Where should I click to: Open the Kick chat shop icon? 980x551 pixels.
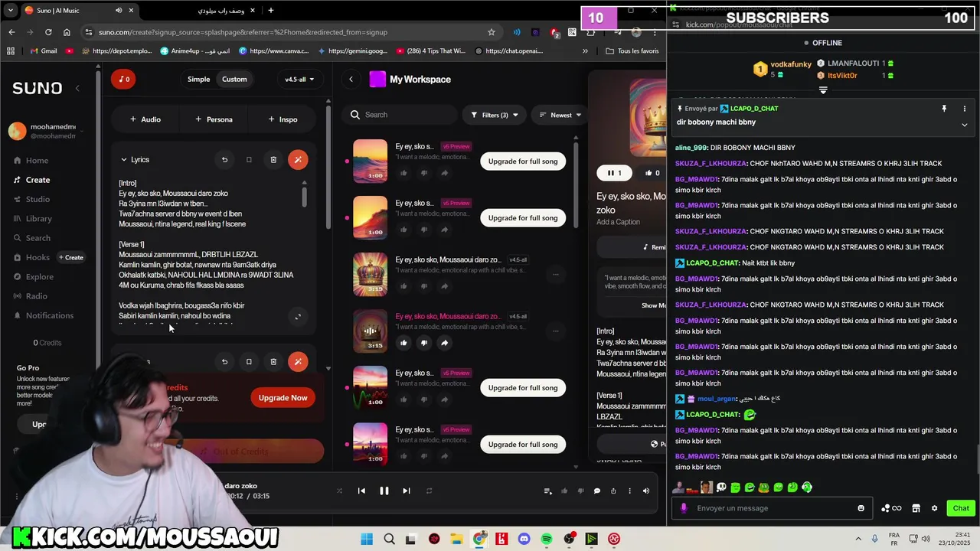(916, 508)
